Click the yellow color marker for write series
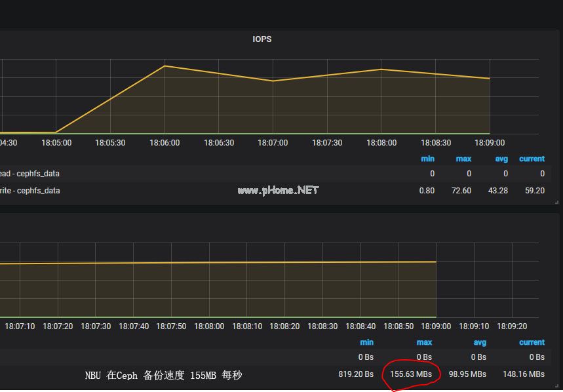 coord(2,190)
